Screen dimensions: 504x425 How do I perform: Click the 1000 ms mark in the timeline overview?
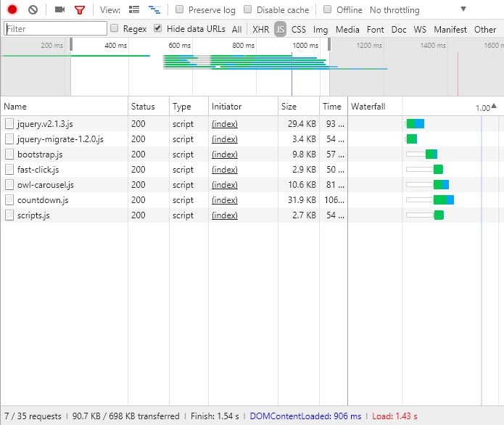coord(305,45)
